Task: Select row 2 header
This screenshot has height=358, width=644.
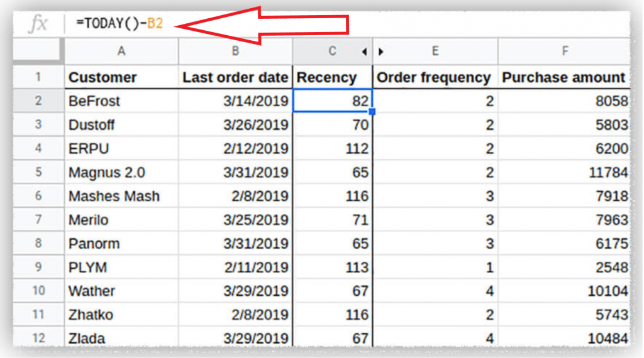Action: pyautogui.click(x=39, y=100)
